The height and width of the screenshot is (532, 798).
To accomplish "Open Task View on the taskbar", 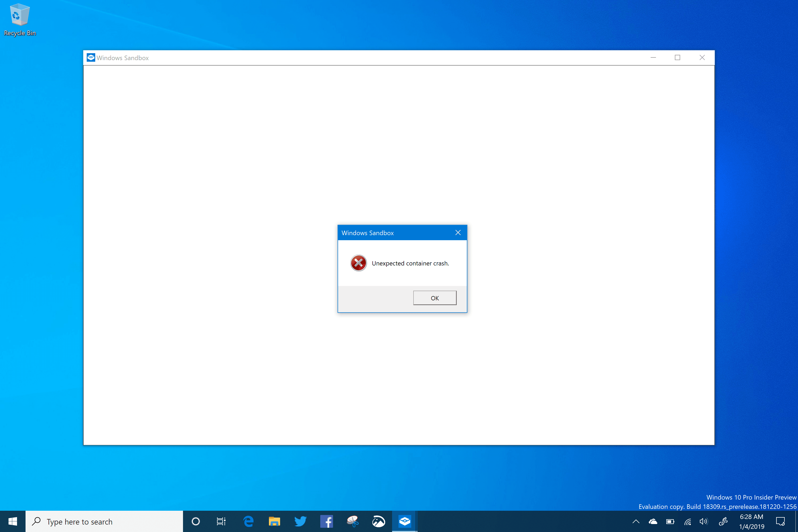I will (221, 521).
